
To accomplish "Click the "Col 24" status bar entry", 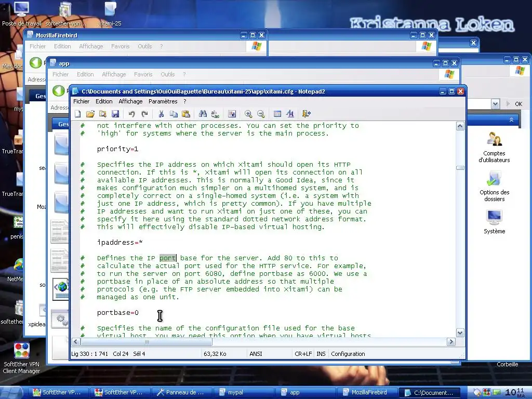I will point(121,354).
